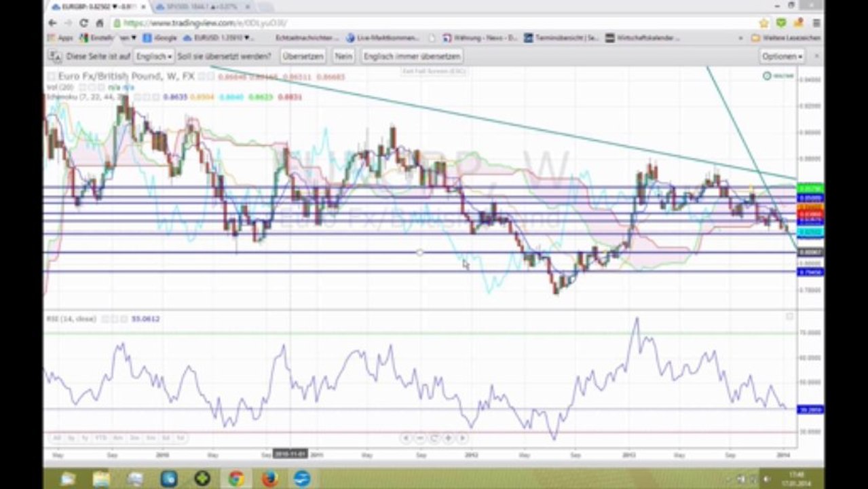Viewport: 868px width, 489px height.
Task: Open the blue square app in taskbar
Action: point(168,479)
